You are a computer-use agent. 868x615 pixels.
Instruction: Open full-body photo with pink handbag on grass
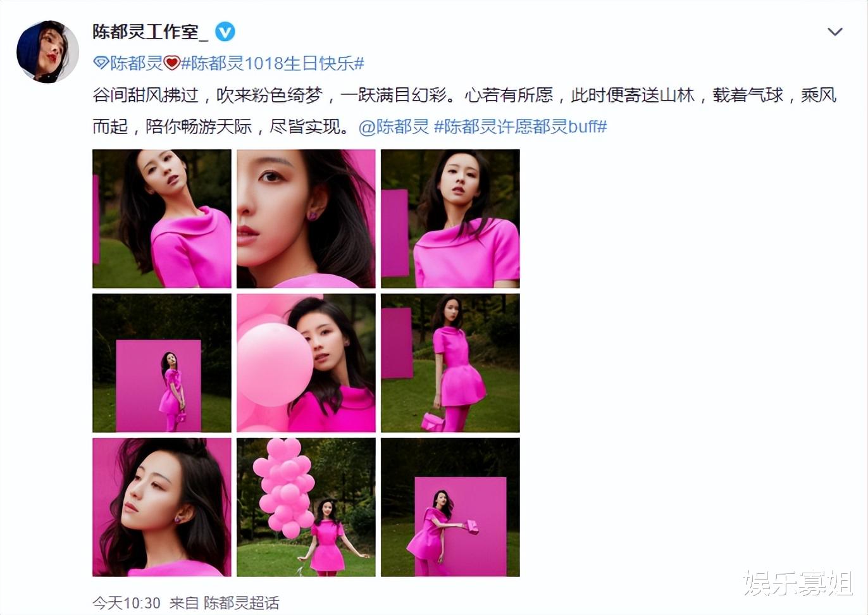tap(450, 363)
